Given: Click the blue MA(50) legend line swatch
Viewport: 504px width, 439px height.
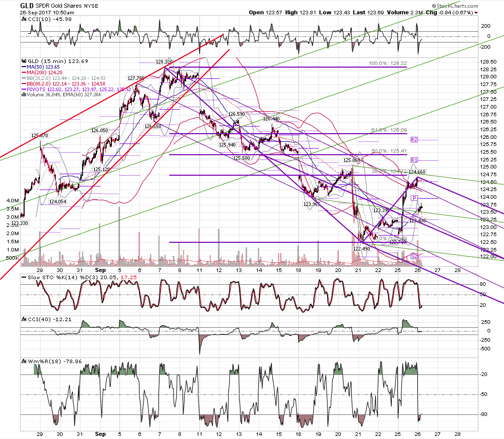Looking at the screenshot, I should 24,67.
